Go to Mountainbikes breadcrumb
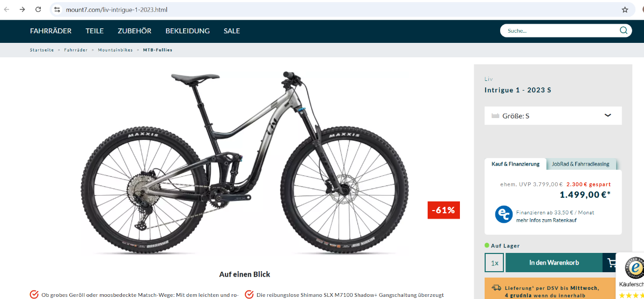644x299 pixels. pos(115,50)
